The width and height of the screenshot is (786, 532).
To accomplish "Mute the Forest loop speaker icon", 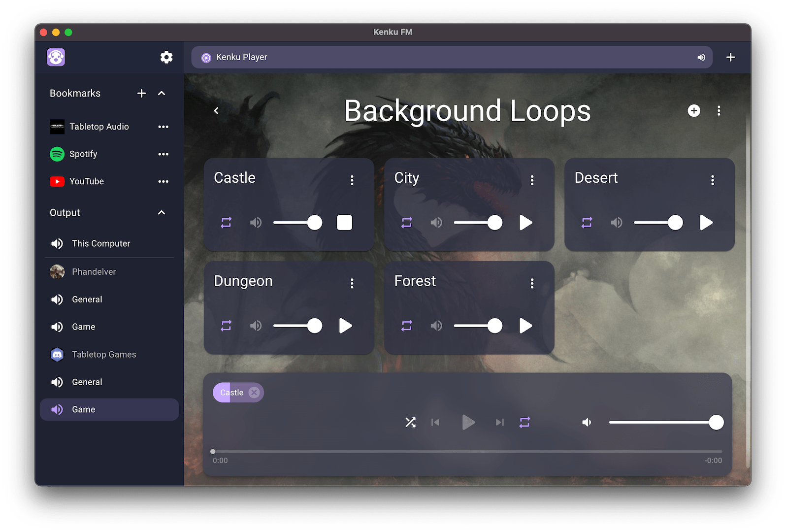I will [436, 326].
